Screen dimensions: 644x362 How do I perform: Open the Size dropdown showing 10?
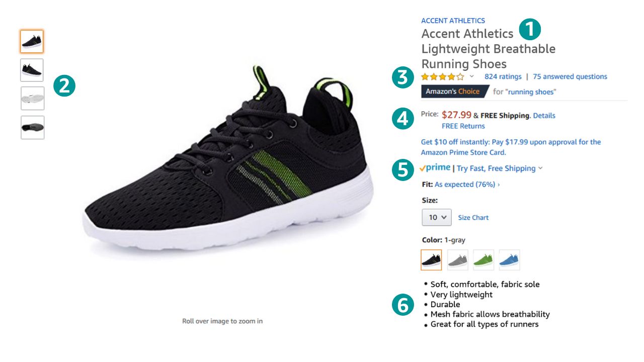point(436,217)
